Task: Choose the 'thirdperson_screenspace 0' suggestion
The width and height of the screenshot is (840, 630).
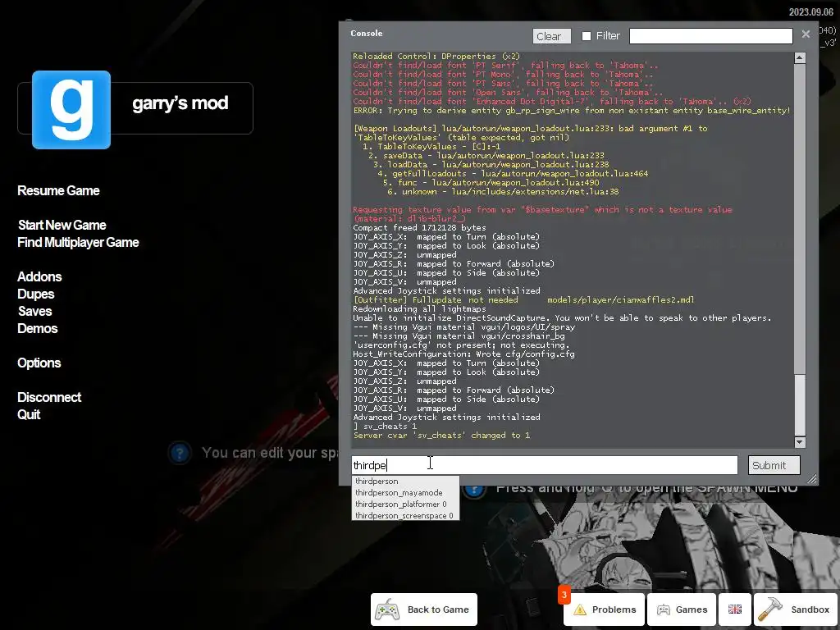Action: (405, 515)
